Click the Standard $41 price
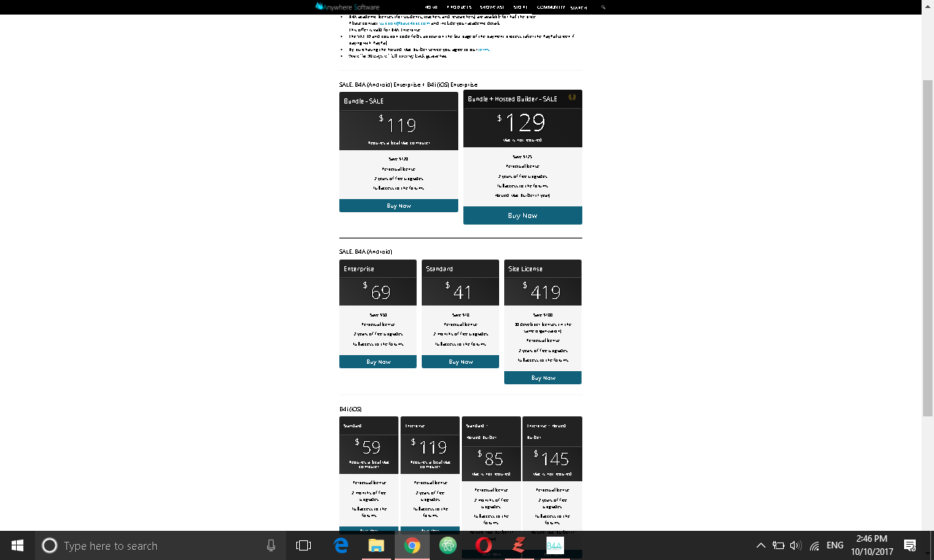Image resolution: width=934 pixels, height=560 pixels. 460,292
